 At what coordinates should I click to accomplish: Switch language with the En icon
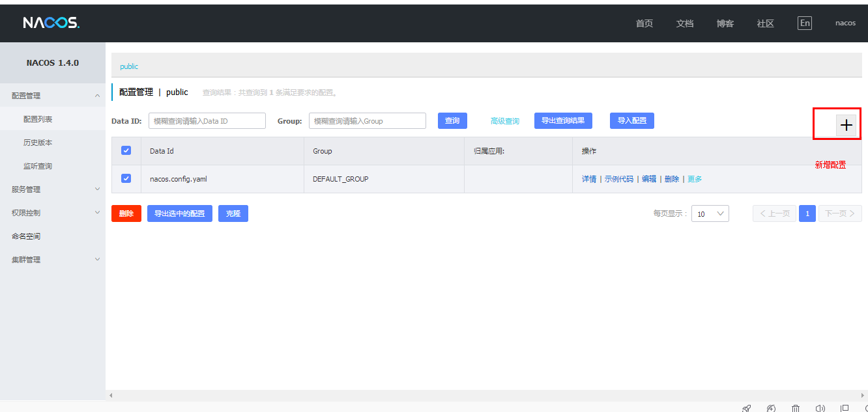tap(805, 23)
